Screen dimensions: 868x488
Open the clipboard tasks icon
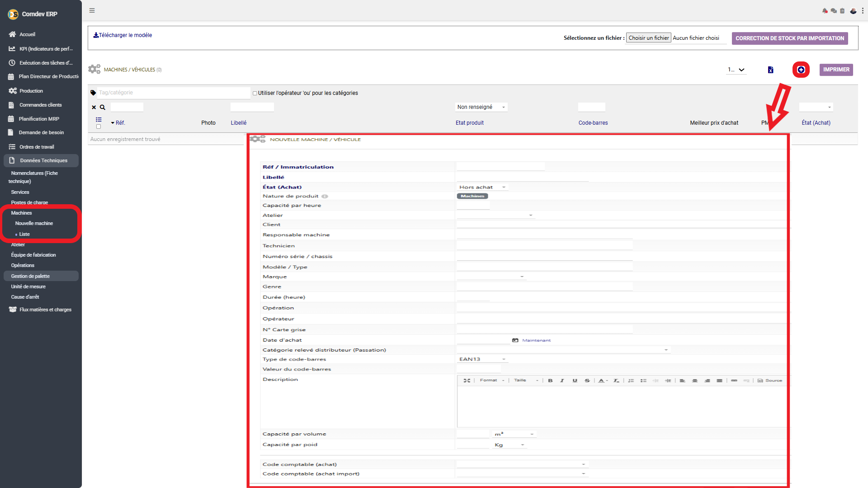click(x=842, y=11)
